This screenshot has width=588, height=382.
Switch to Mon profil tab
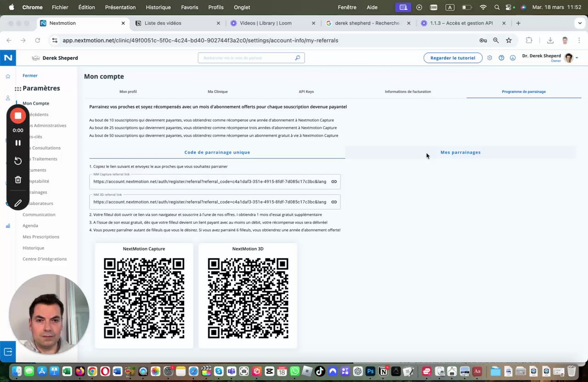click(128, 92)
